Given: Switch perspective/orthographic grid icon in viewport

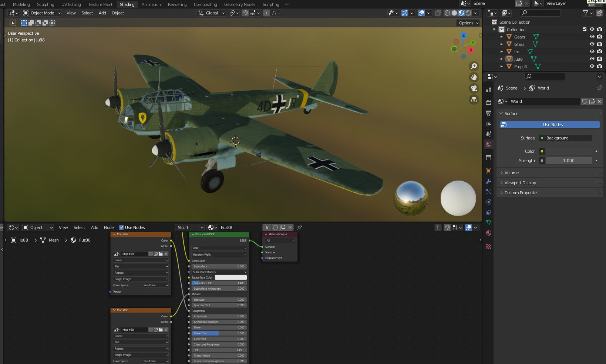Looking at the screenshot, I should point(474,100).
